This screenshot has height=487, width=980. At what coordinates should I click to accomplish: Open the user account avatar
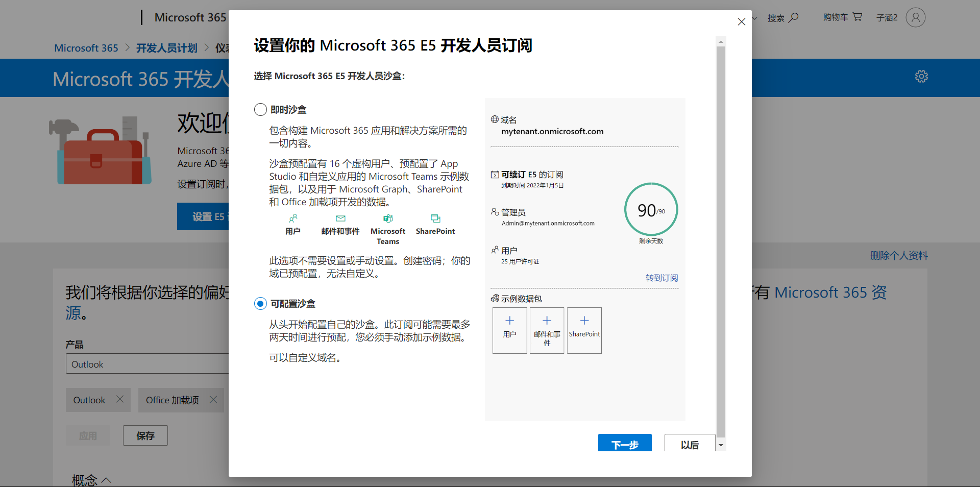(x=915, y=17)
